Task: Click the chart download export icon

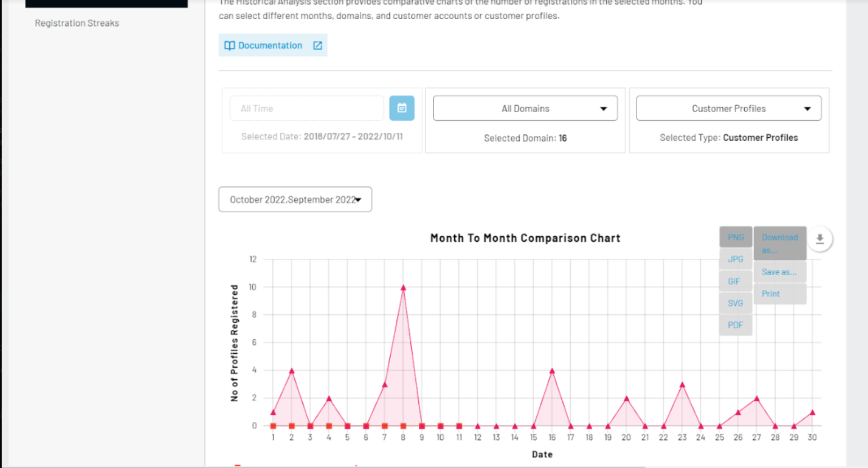Action: 820,239
